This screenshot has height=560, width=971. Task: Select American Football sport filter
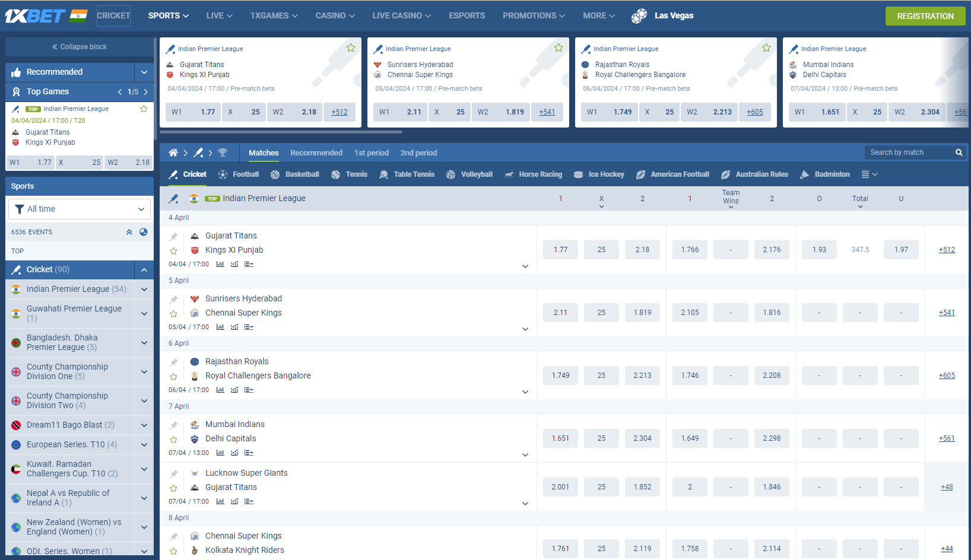coord(672,174)
